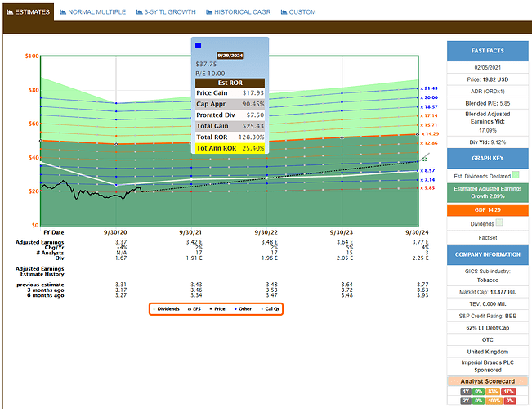Open the ESTIMATES tab
This screenshot has width=532, height=409.
pyautogui.click(x=28, y=12)
